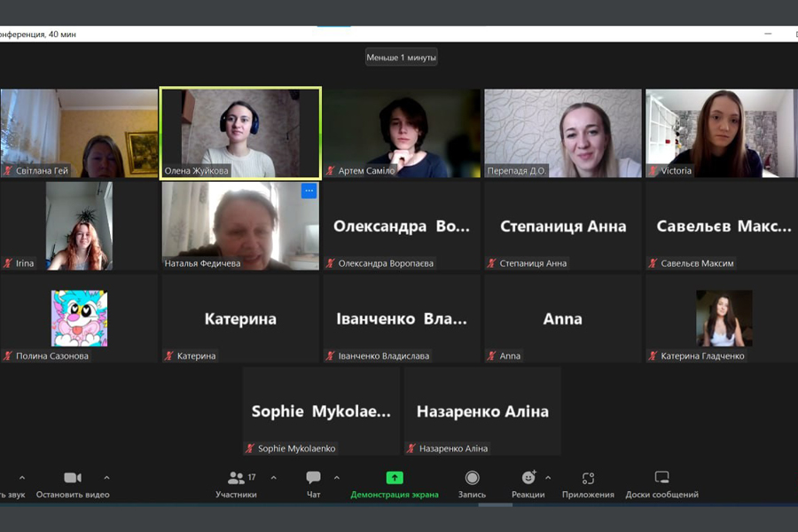
Task: Click the large Назаренко Аліна tile name
Action: (482, 411)
